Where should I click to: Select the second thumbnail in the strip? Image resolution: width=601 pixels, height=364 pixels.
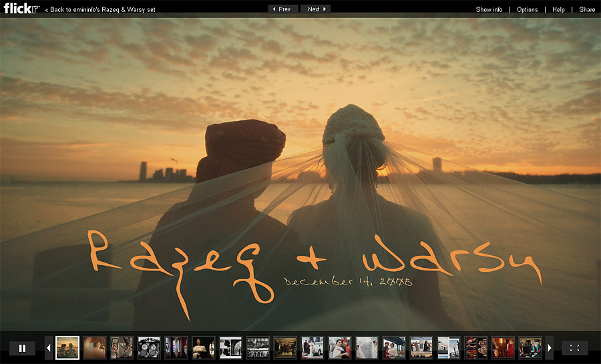(x=95, y=348)
